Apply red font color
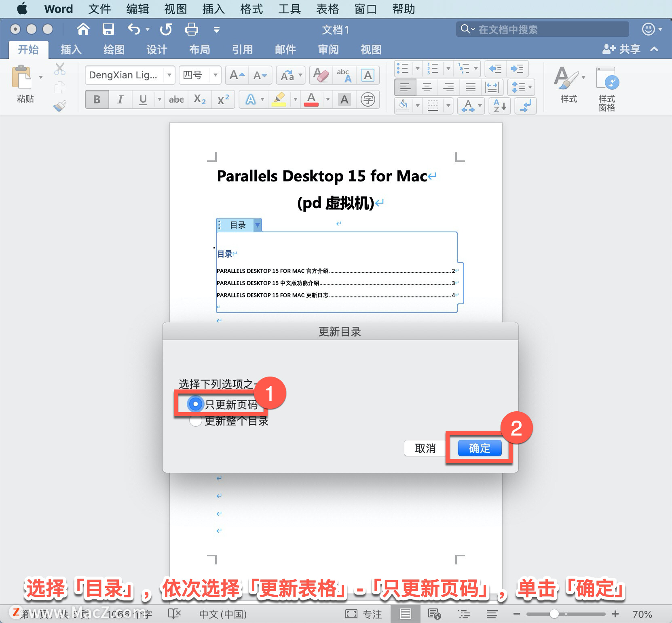 [311, 99]
